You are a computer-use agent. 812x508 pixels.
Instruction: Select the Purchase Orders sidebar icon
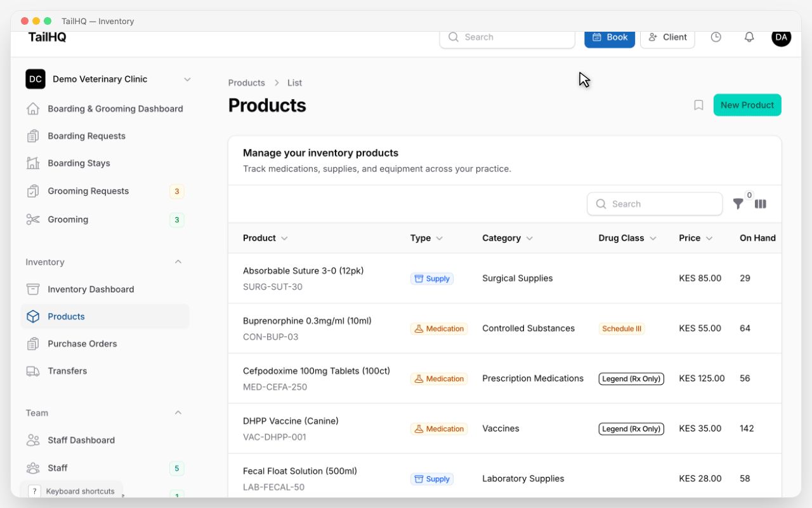click(32, 344)
